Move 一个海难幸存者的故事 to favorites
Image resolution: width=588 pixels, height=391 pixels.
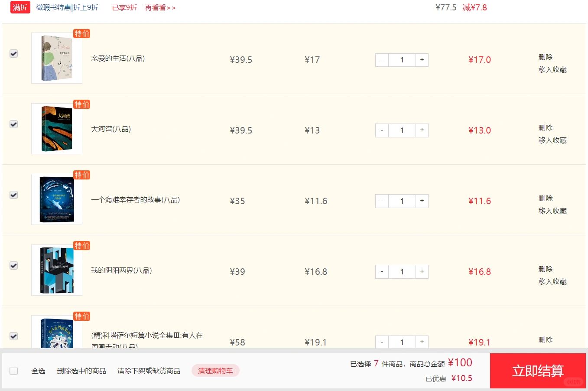(x=552, y=211)
